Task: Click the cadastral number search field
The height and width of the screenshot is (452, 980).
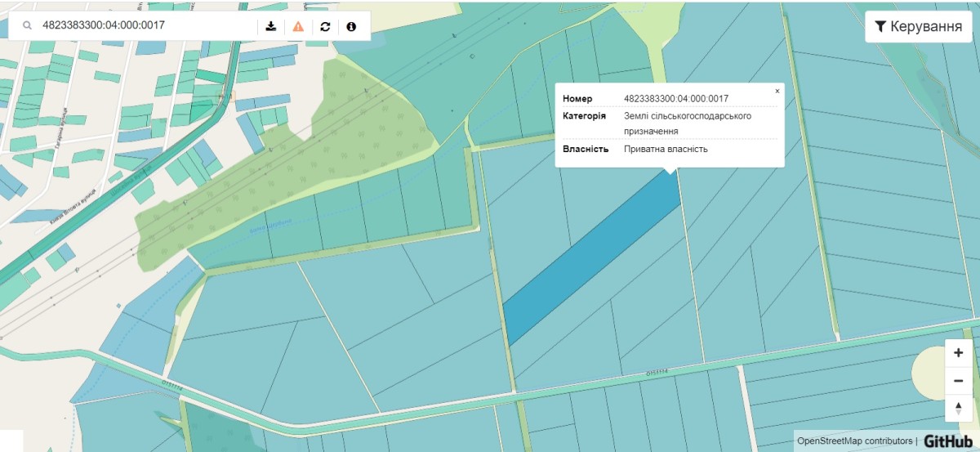Action: 147,26
